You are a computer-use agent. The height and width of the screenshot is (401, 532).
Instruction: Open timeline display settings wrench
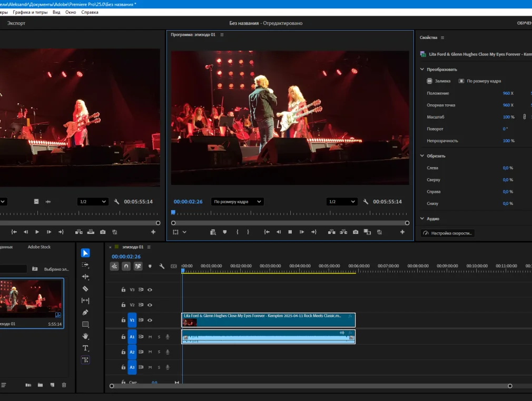pyautogui.click(x=162, y=266)
